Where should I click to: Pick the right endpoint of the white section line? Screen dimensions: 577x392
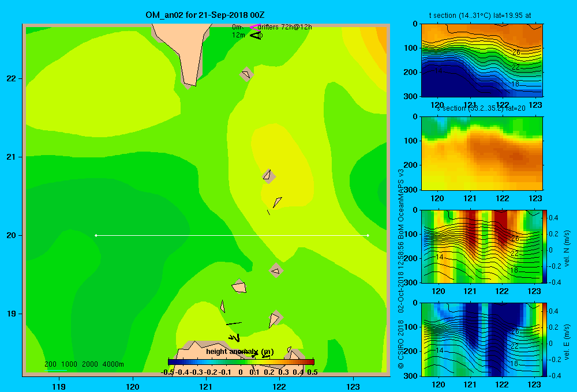point(368,235)
